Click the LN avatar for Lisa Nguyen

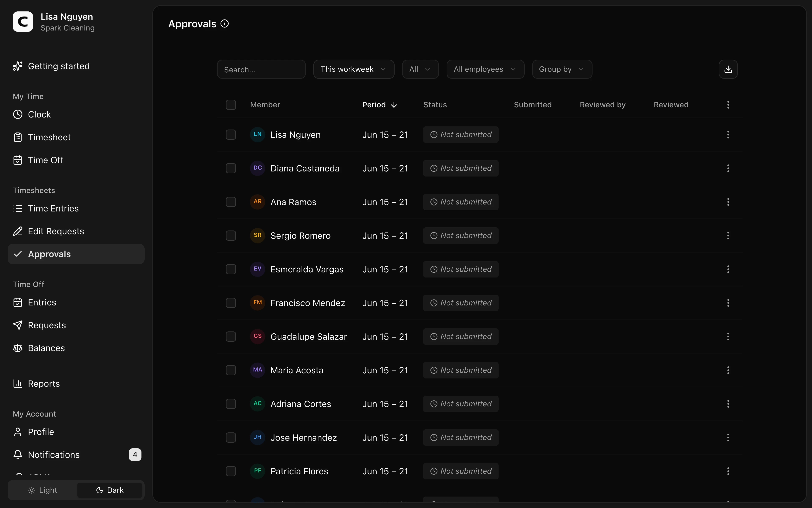click(x=257, y=134)
